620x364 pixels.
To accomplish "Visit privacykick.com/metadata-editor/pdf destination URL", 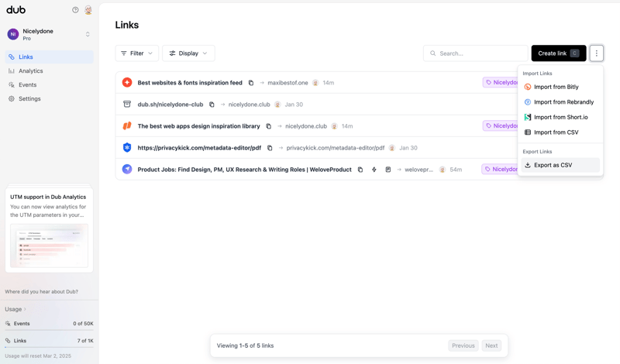I will 336,148.
